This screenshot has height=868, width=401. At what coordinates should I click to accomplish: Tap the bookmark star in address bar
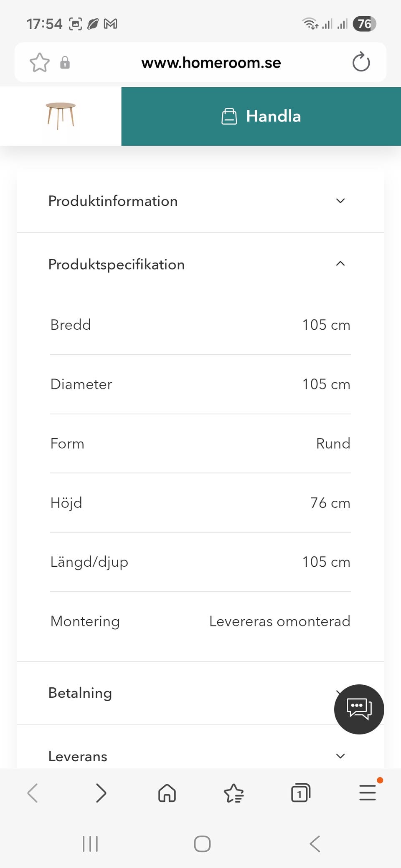pos(40,63)
